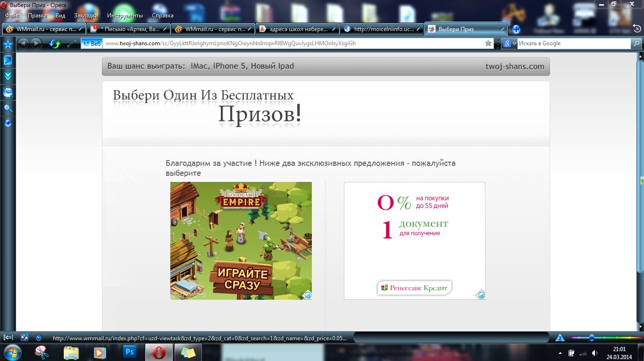Add a panel with sidebar plus button
Screen dimensions: 644x361
[x=8, y=123]
